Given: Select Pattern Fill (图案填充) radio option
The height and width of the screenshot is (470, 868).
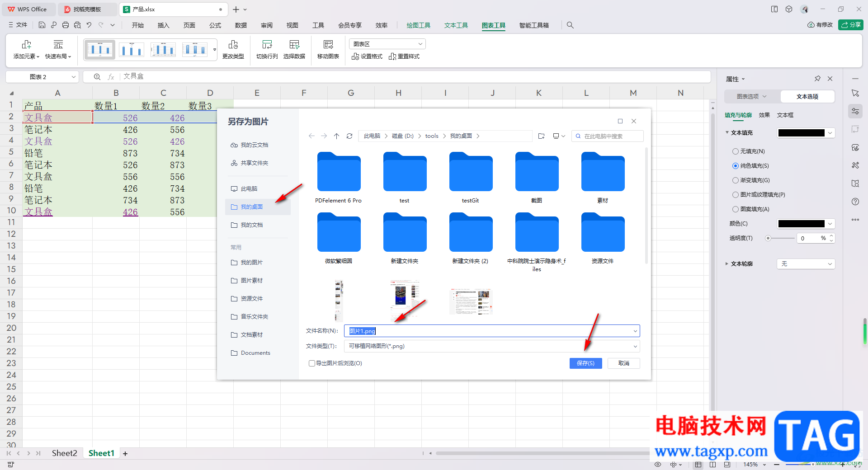Looking at the screenshot, I should pos(735,209).
